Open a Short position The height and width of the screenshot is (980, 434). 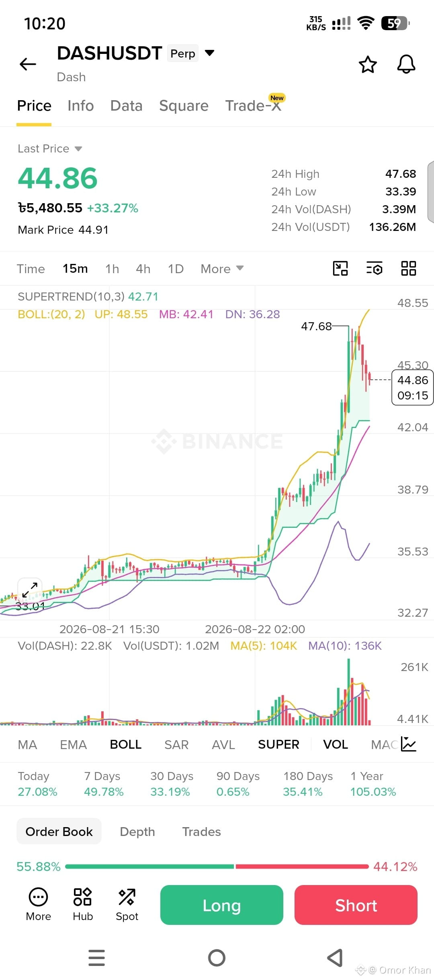pos(356,905)
